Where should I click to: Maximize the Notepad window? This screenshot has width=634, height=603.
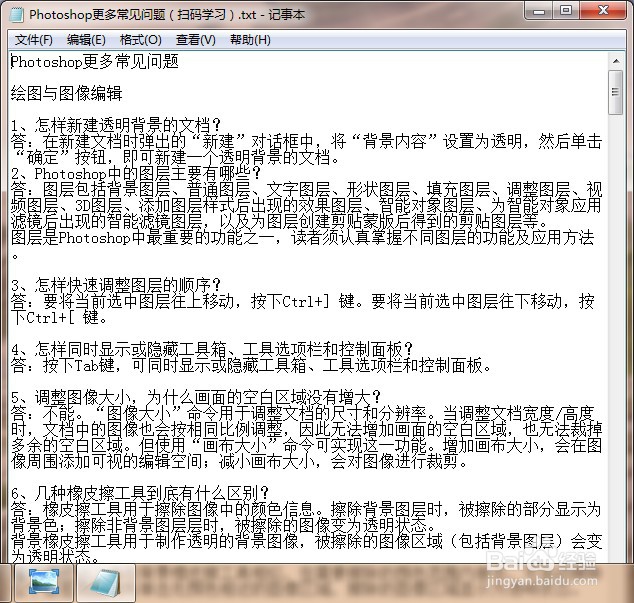566,11
